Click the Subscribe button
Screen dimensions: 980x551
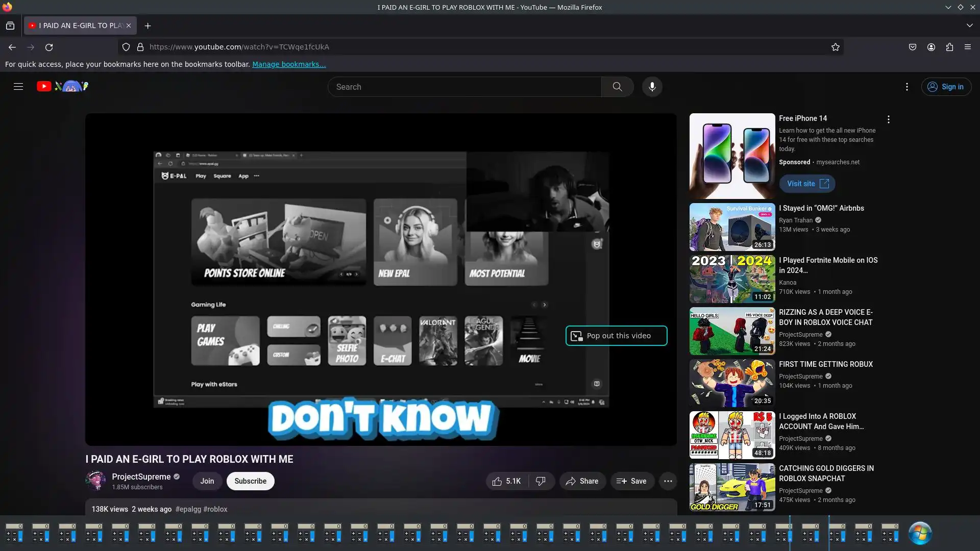[x=250, y=481]
